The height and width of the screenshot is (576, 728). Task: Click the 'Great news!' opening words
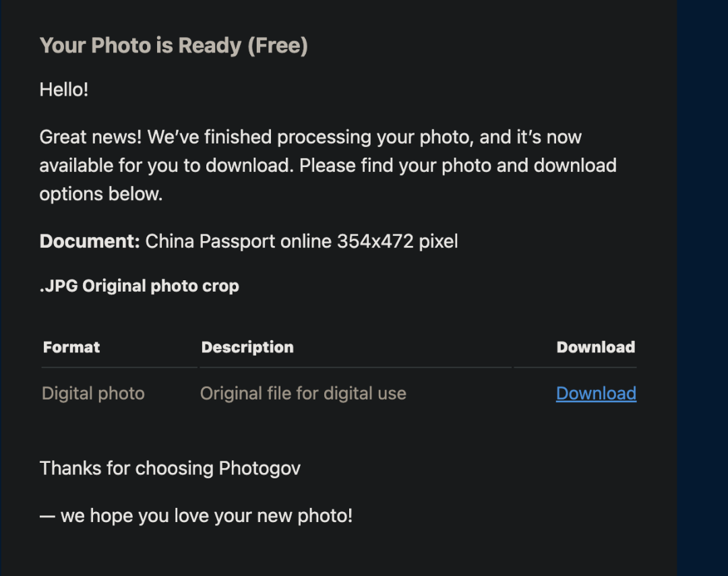90,137
